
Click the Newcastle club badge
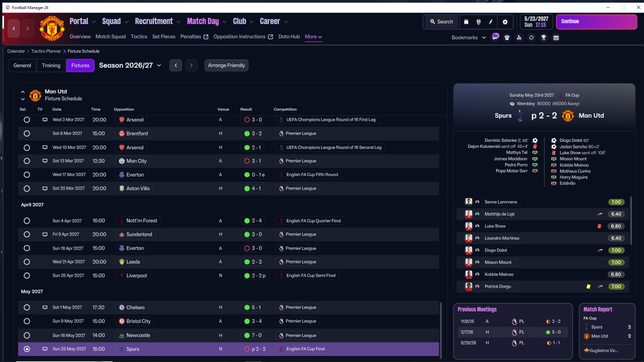pyautogui.click(x=121, y=335)
